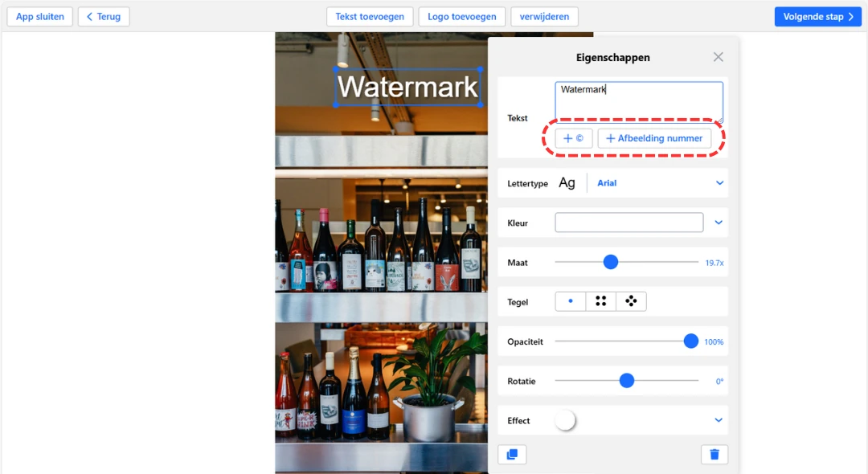Image resolution: width=868 pixels, height=474 pixels.
Task: Select the diagonal scattered tile pattern
Action: (x=631, y=300)
